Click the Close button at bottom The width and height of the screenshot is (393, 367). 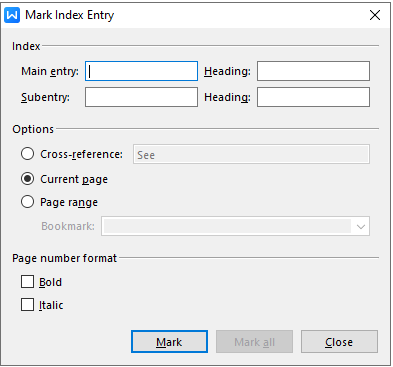click(339, 342)
